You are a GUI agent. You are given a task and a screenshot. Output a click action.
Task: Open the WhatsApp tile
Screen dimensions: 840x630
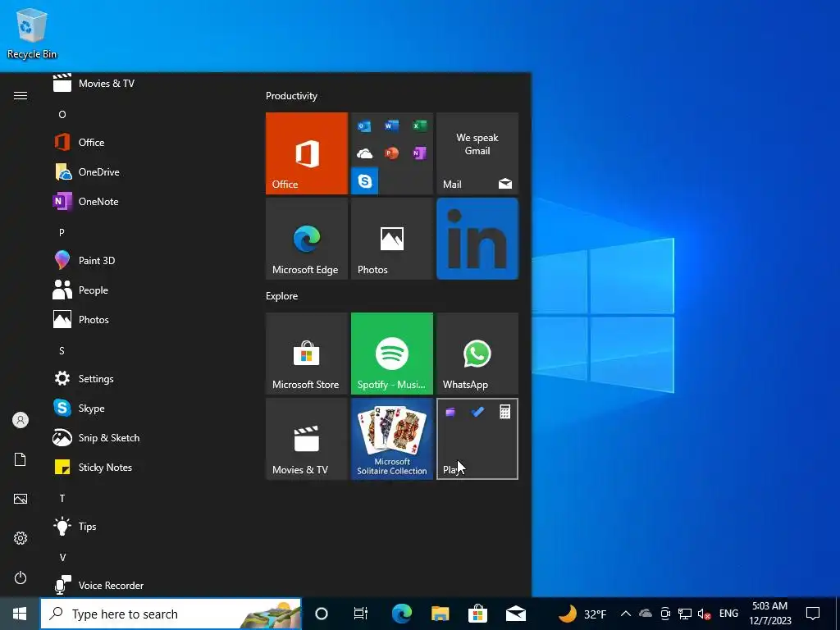(x=477, y=354)
